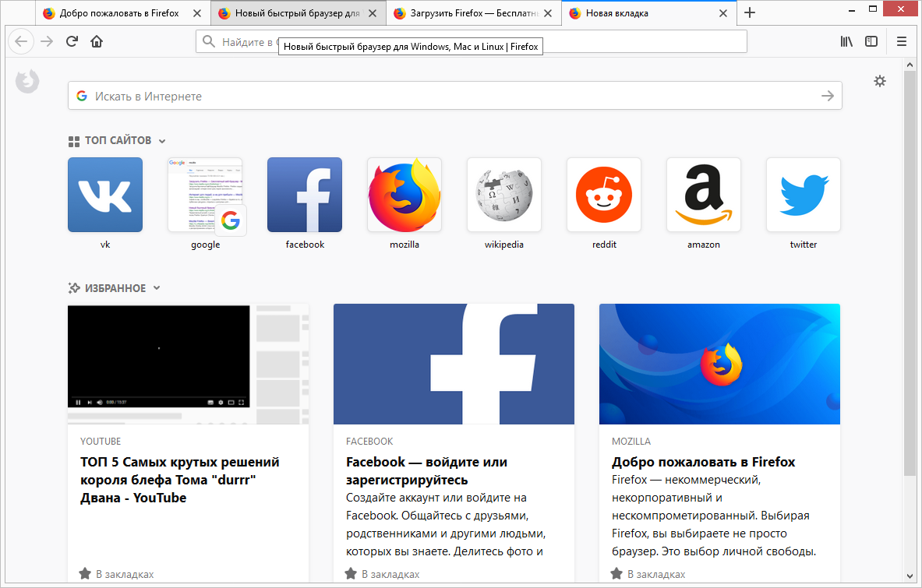This screenshot has height=588, width=922.
Task: Click the 'ТОП САЙТОВ' section heading
Action: (118, 140)
